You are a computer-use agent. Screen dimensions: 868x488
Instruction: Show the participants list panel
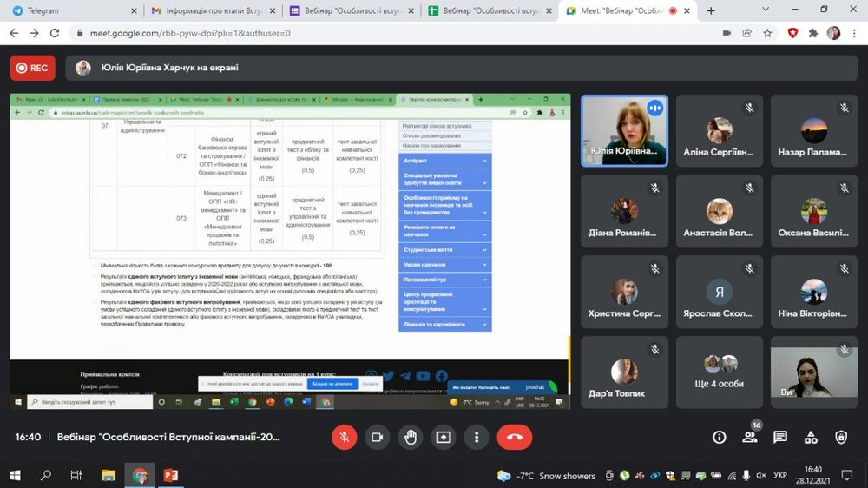(x=750, y=437)
